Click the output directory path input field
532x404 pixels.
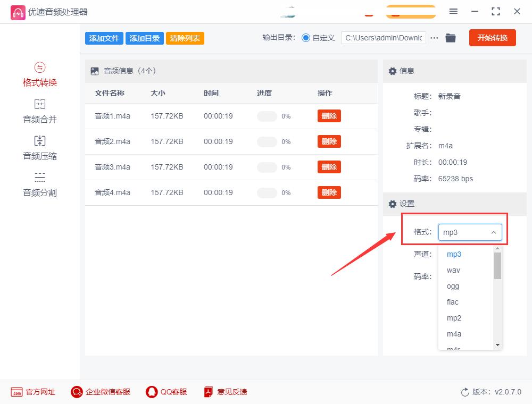pyautogui.click(x=383, y=38)
